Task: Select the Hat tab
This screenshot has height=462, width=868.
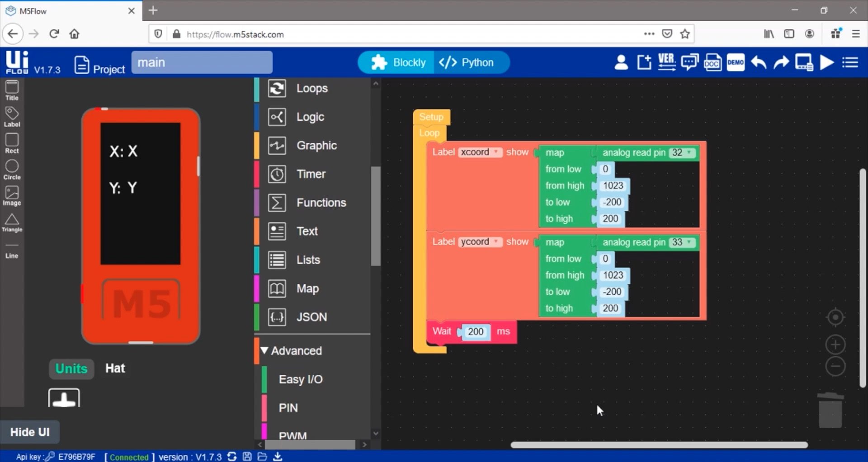Action: point(115,368)
